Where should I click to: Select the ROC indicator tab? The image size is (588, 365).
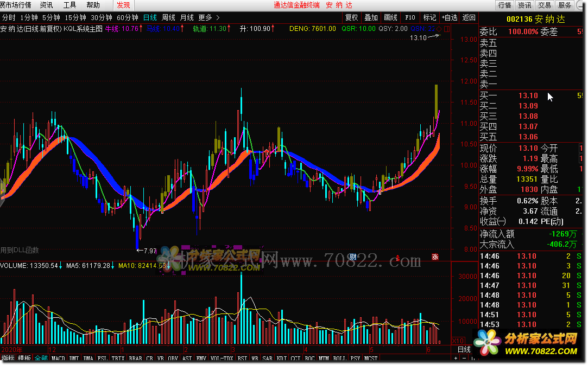(310, 358)
